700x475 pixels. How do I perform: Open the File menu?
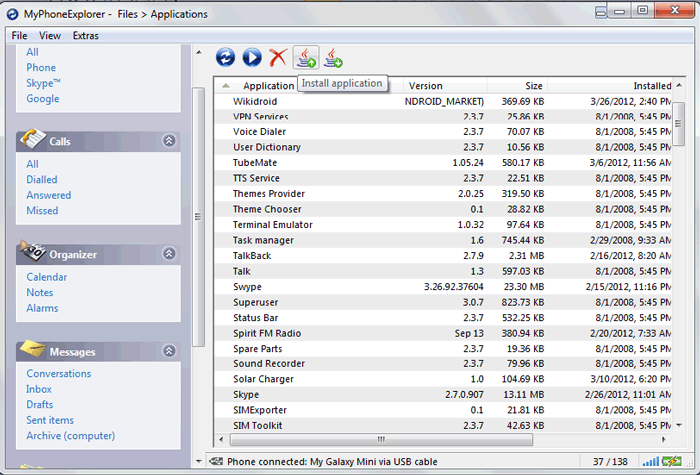pyautogui.click(x=19, y=36)
